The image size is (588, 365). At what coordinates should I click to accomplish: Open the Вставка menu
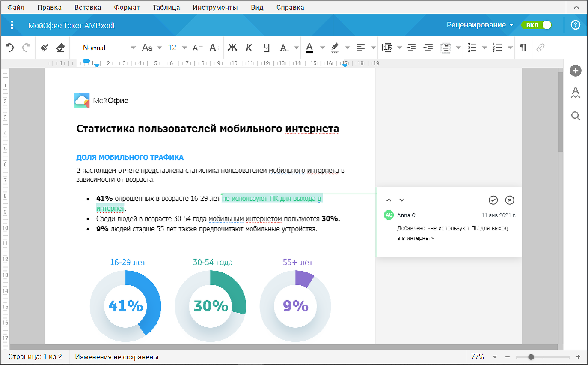click(88, 7)
